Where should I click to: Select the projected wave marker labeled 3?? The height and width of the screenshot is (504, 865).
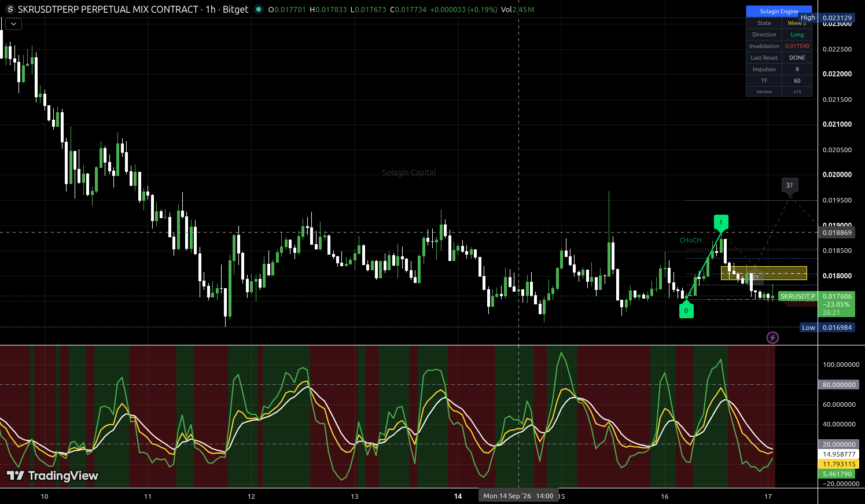pos(790,186)
